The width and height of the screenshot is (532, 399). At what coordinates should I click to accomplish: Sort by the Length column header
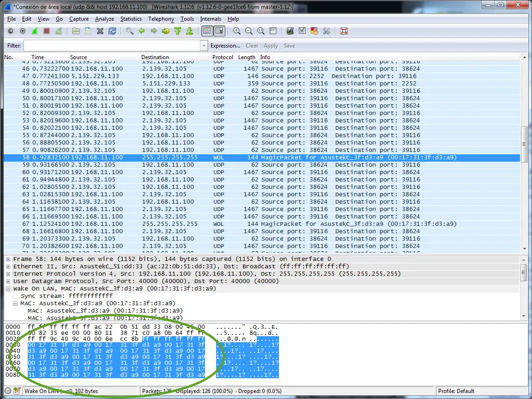pyautogui.click(x=247, y=57)
